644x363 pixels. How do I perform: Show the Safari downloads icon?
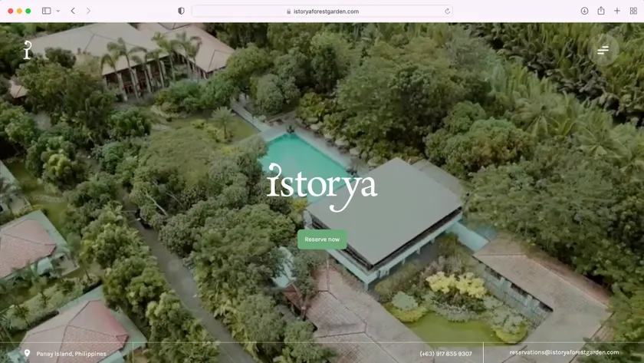pos(584,11)
